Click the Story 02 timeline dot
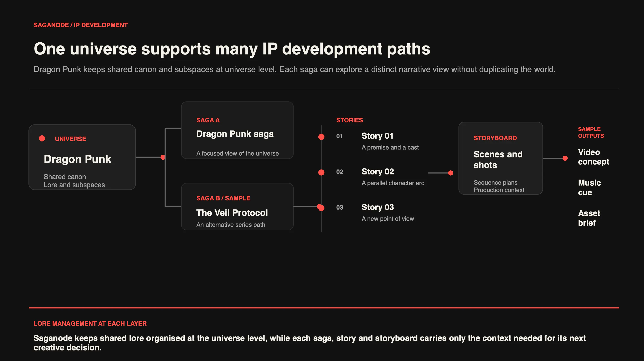 321,172
